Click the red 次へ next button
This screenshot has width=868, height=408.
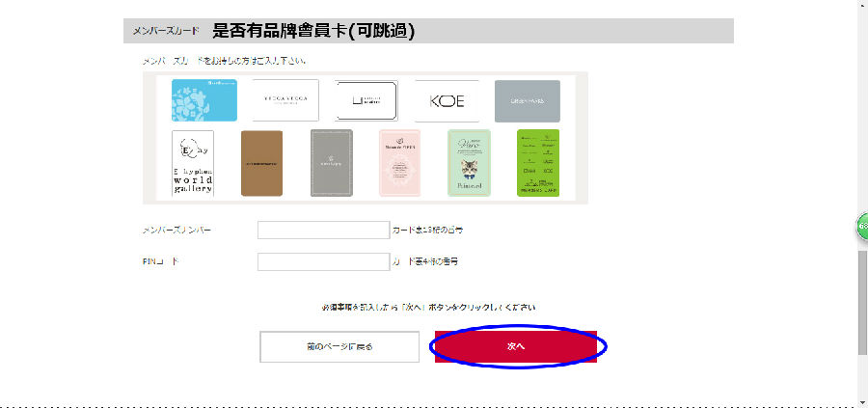coord(515,346)
